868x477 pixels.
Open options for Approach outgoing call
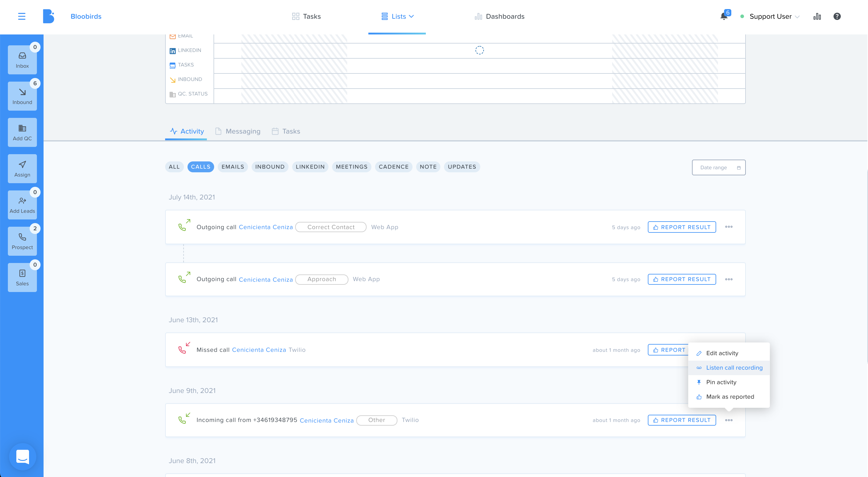729,279
